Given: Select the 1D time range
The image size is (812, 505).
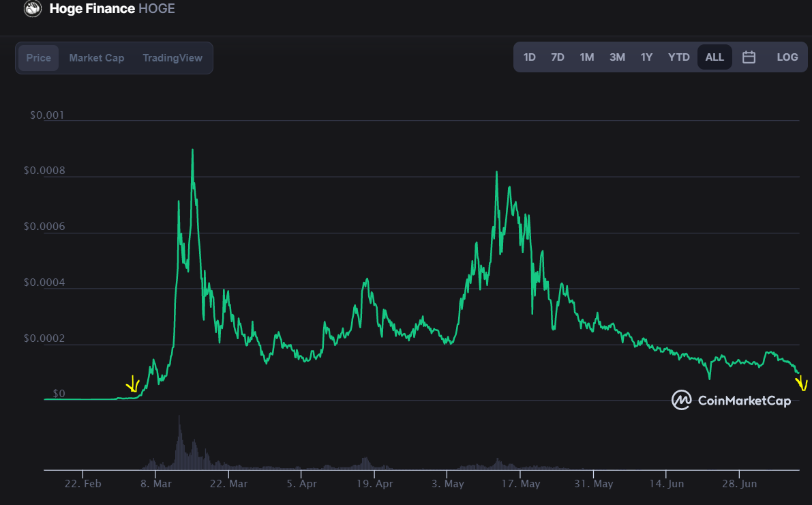Looking at the screenshot, I should [x=529, y=57].
